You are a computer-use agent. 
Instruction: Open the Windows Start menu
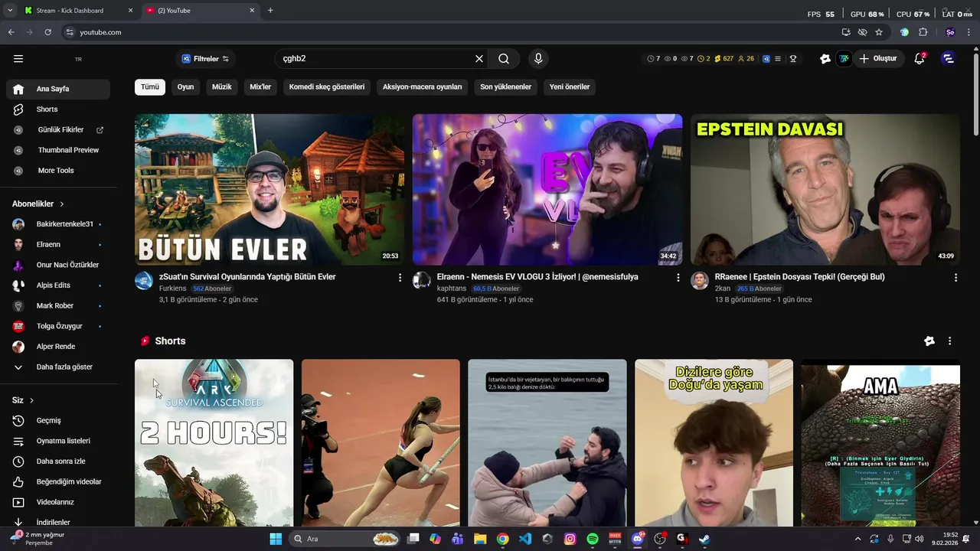tap(276, 539)
